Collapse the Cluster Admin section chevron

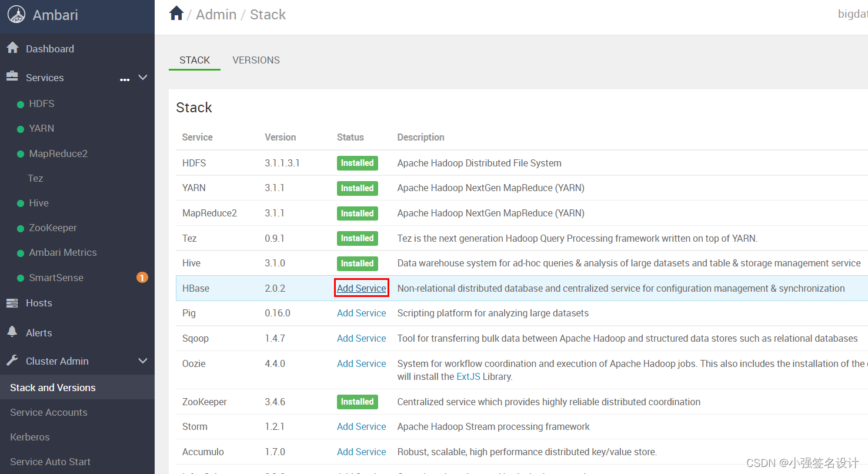[143, 361]
